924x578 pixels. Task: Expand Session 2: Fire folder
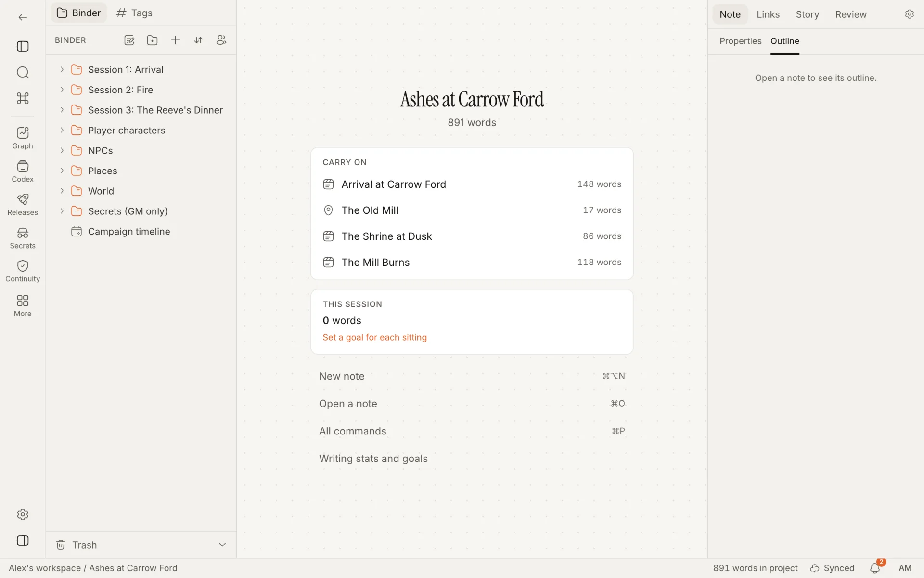click(x=62, y=90)
